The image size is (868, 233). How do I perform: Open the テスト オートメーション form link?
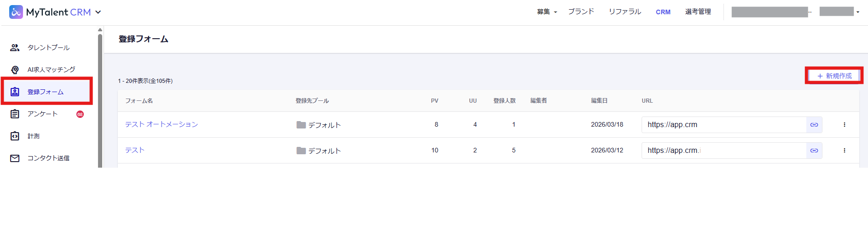162,124
